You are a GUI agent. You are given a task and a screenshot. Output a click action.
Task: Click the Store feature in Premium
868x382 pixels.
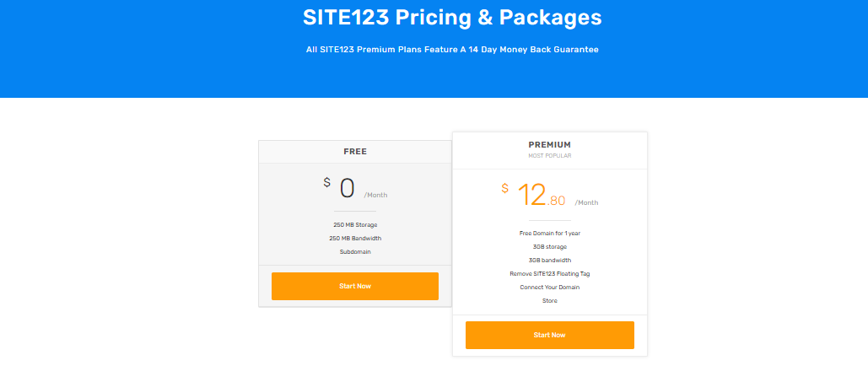[549, 300]
